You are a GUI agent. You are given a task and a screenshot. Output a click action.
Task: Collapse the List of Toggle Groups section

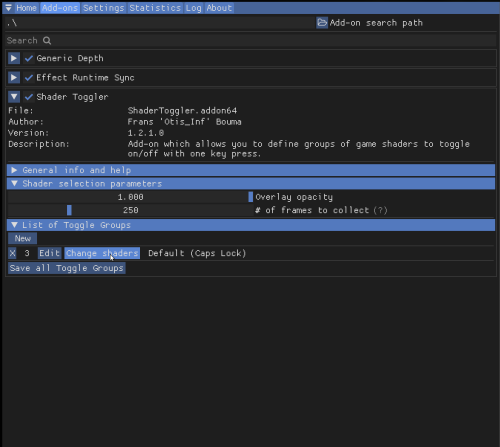pos(251,225)
